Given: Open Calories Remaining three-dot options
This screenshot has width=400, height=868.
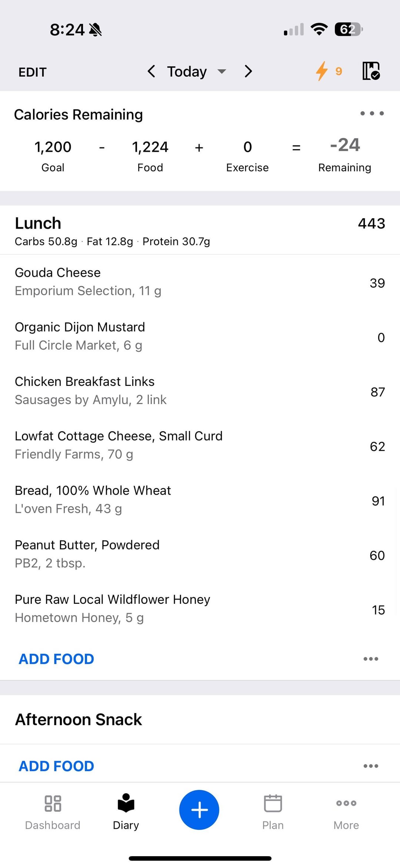Looking at the screenshot, I should click(372, 113).
